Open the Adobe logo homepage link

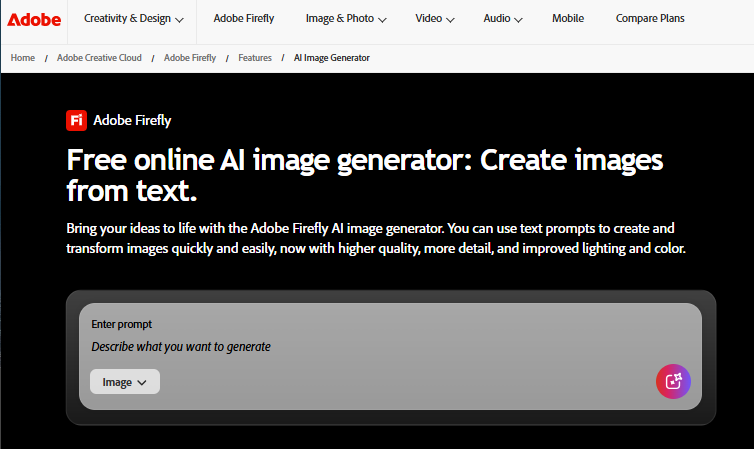click(x=34, y=20)
